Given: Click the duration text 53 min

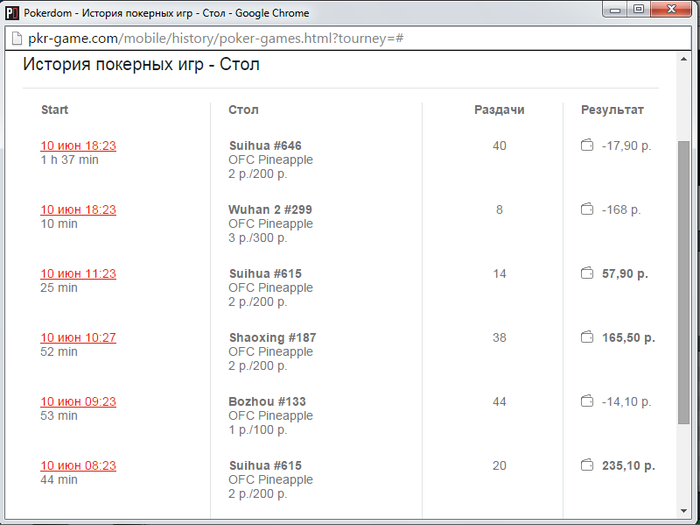Looking at the screenshot, I should coord(59,416).
